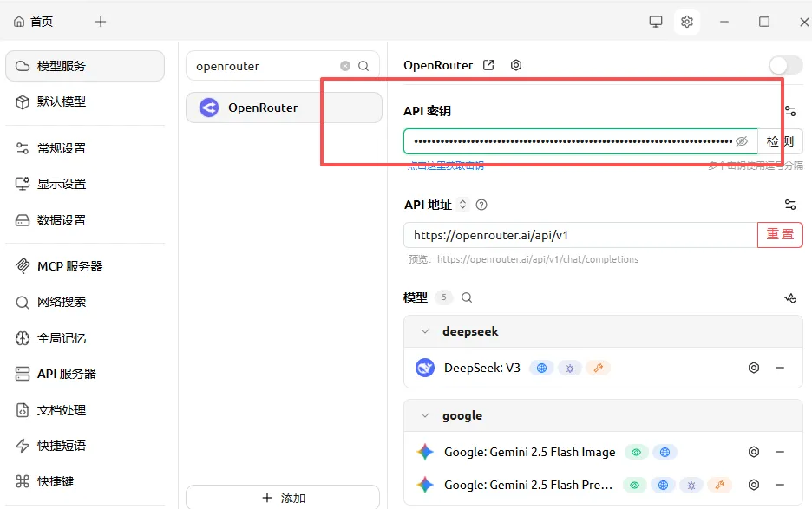Open 数据设置 settings section

(85, 220)
